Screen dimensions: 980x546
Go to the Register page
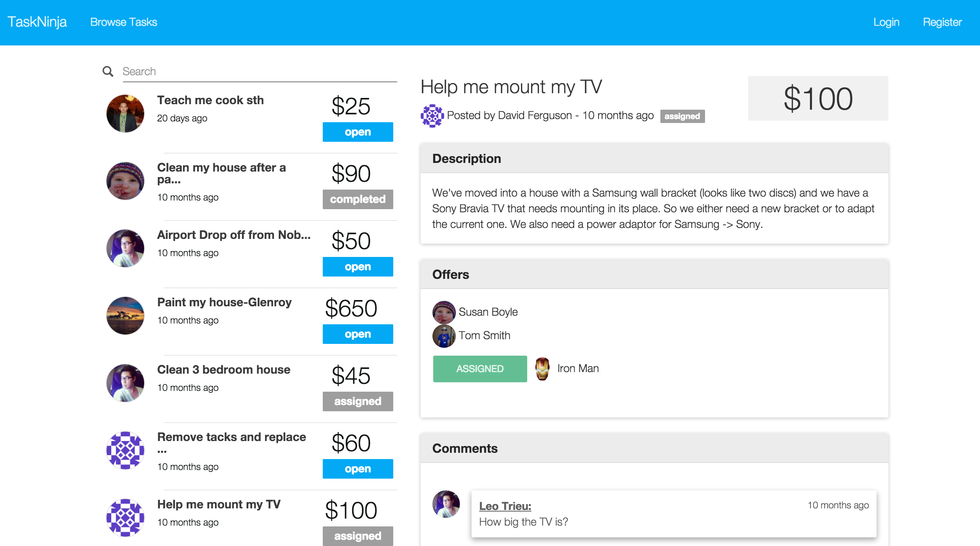pos(942,22)
